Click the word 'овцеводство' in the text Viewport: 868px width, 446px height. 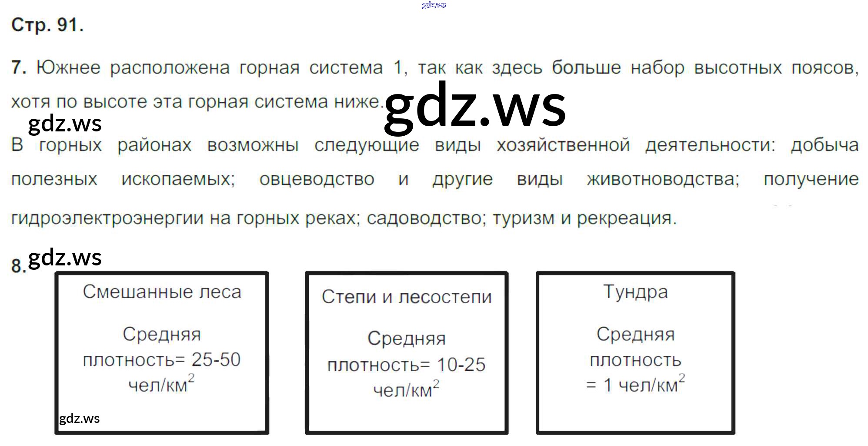pos(317,179)
